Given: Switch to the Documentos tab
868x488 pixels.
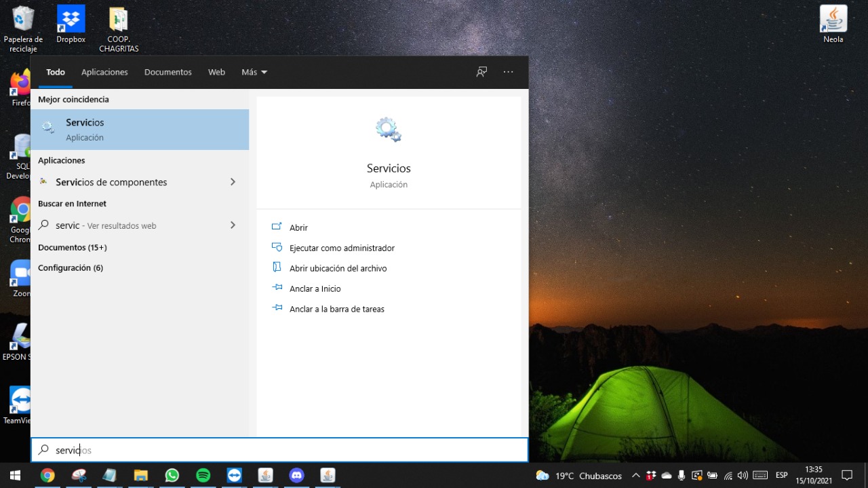Looking at the screenshot, I should coord(167,72).
